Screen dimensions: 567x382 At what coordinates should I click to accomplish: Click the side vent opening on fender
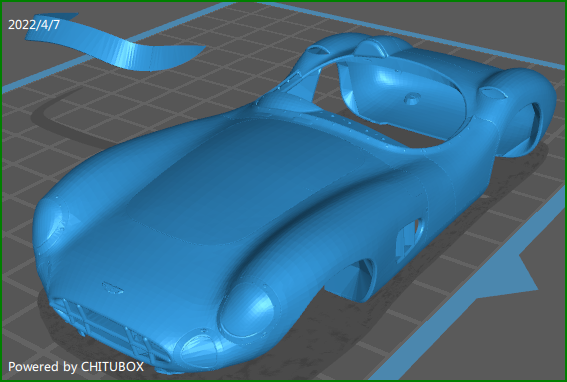[409, 239]
